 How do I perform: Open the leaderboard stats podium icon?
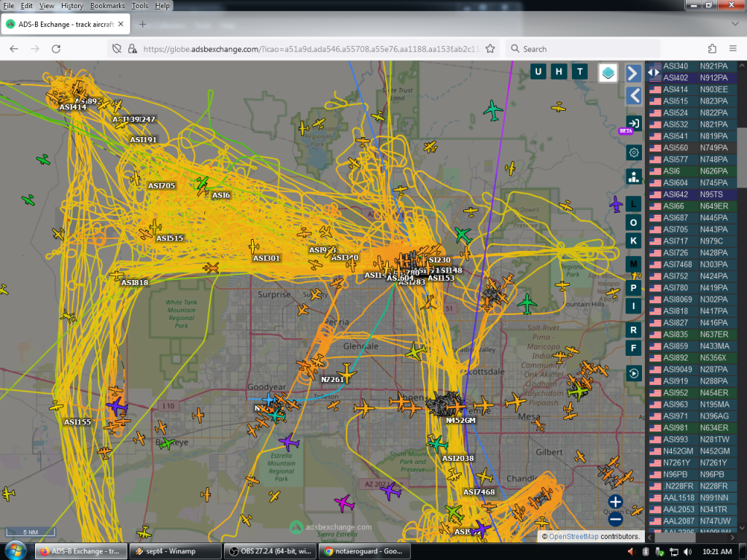tap(634, 176)
